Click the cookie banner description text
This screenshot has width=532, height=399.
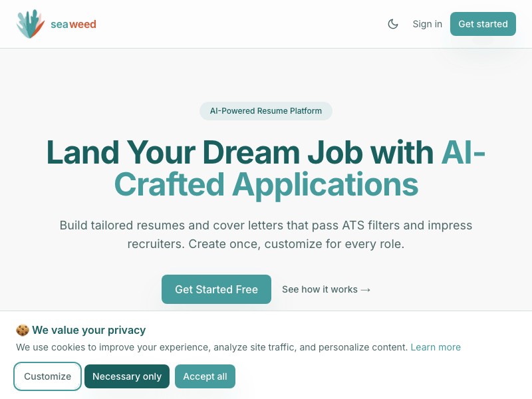211,347
